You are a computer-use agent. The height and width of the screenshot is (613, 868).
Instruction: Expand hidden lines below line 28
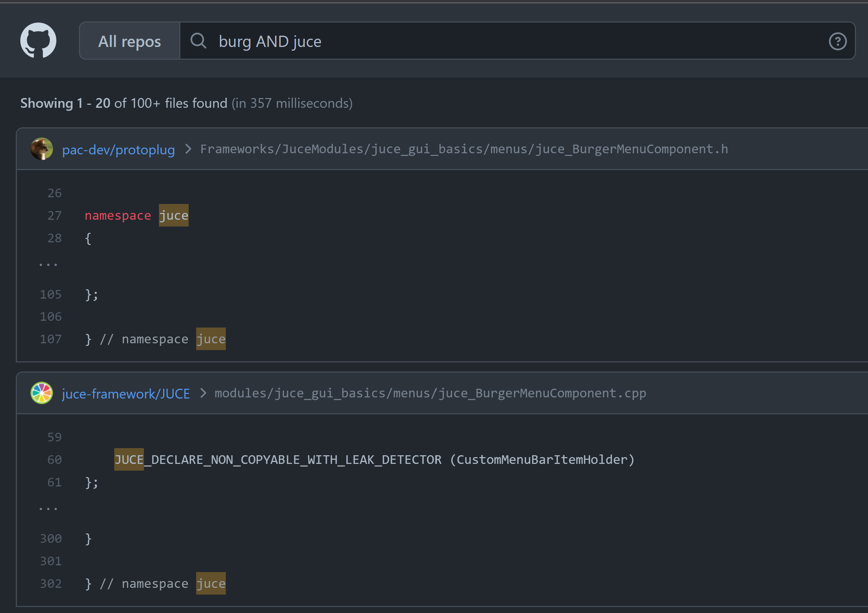coord(48,264)
